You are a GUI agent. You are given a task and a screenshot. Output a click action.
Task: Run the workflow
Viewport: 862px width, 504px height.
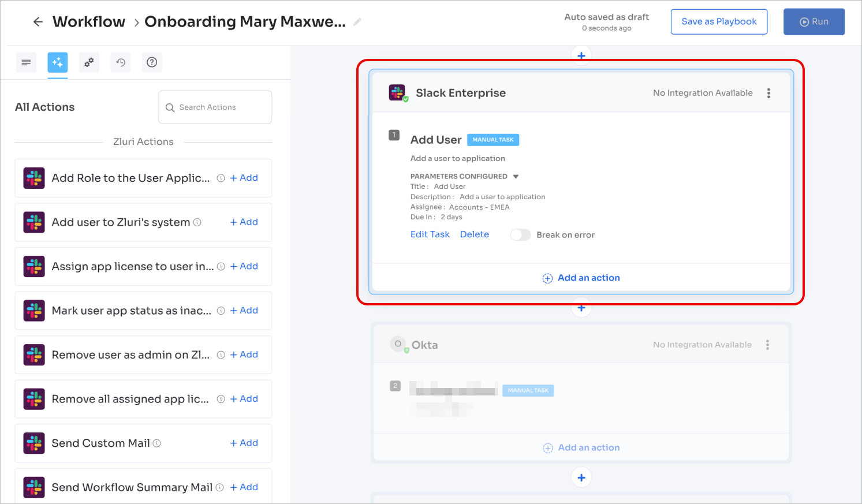pos(814,22)
